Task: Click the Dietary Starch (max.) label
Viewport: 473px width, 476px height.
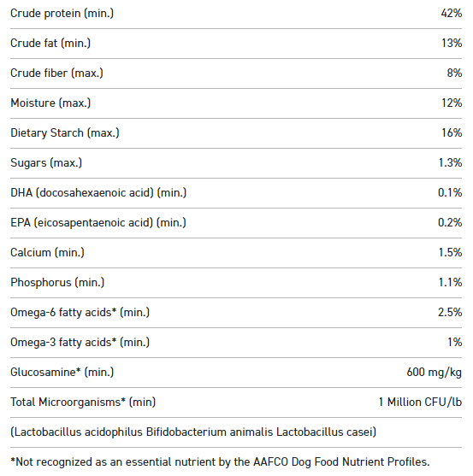Action: tap(65, 133)
